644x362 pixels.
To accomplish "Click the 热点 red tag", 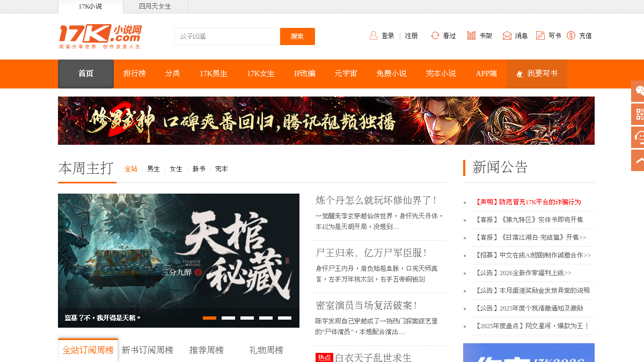I will (x=324, y=357).
